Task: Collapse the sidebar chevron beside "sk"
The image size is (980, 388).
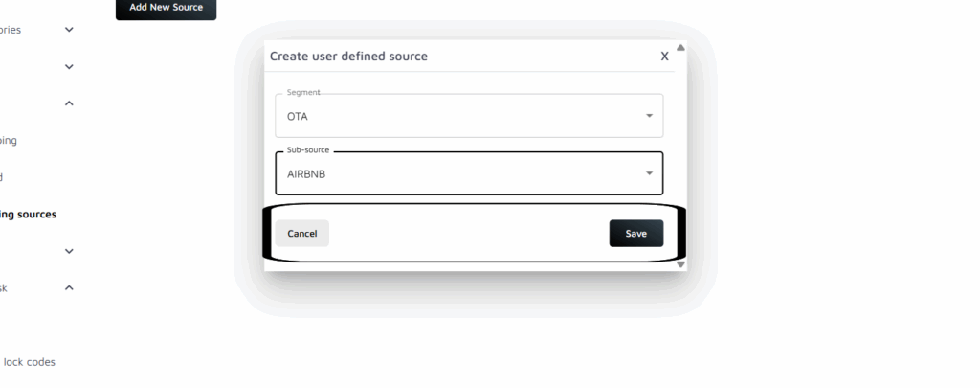Action: click(69, 287)
